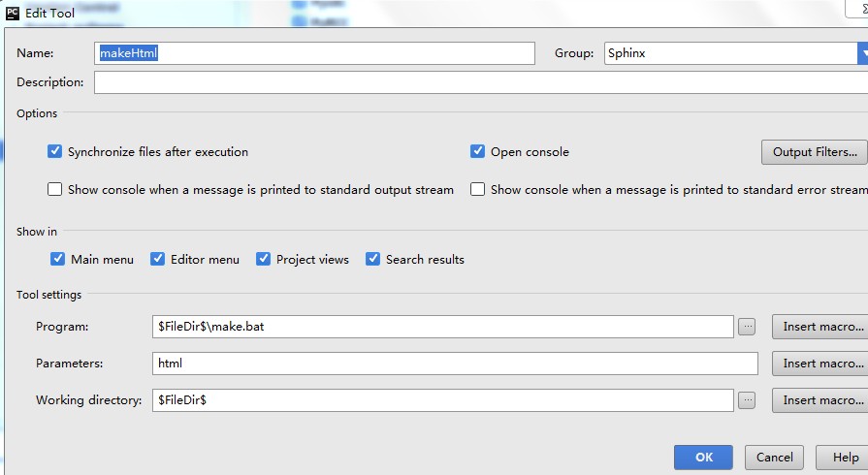Viewport: 868px width, 475px height.
Task: Click the PyCharm icon in title bar
Action: (13, 14)
